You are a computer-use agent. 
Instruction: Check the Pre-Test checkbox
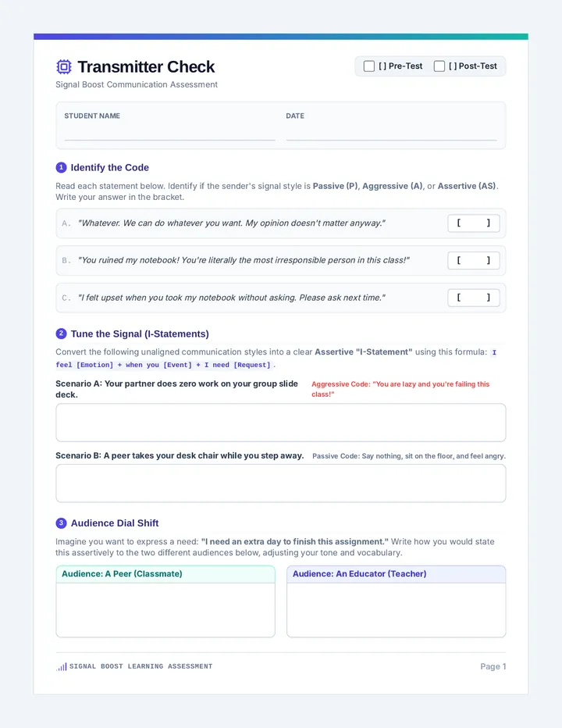click(x=369, y=66)
